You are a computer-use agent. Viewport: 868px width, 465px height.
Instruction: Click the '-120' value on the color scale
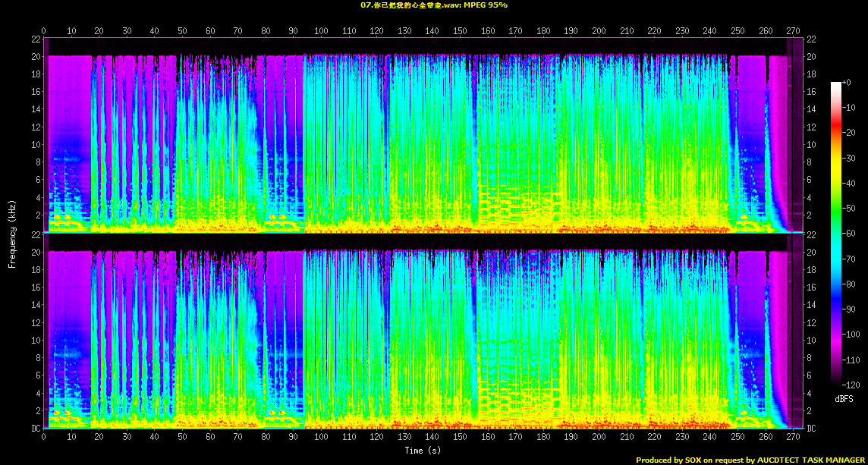coord(851,384)
